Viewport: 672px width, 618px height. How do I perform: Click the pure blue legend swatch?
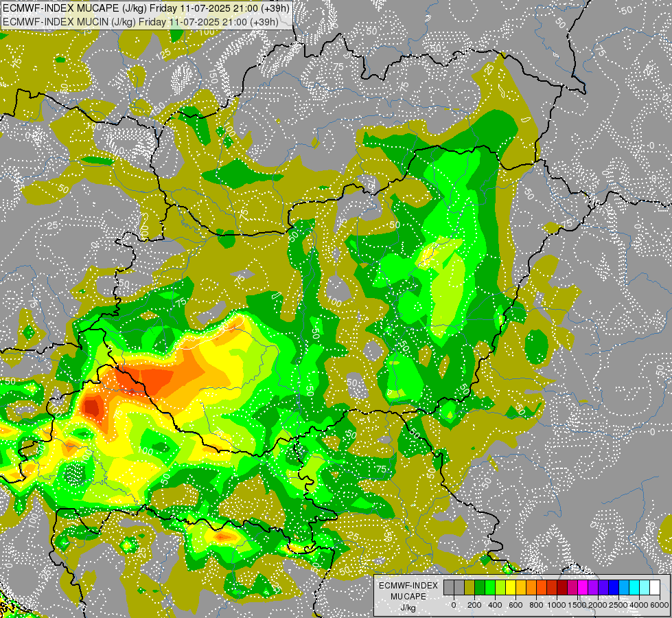pyautogui.click(x=614, y=587)
